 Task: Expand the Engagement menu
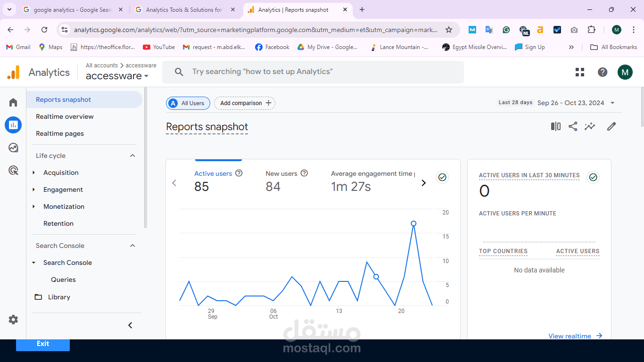point(33,189)
